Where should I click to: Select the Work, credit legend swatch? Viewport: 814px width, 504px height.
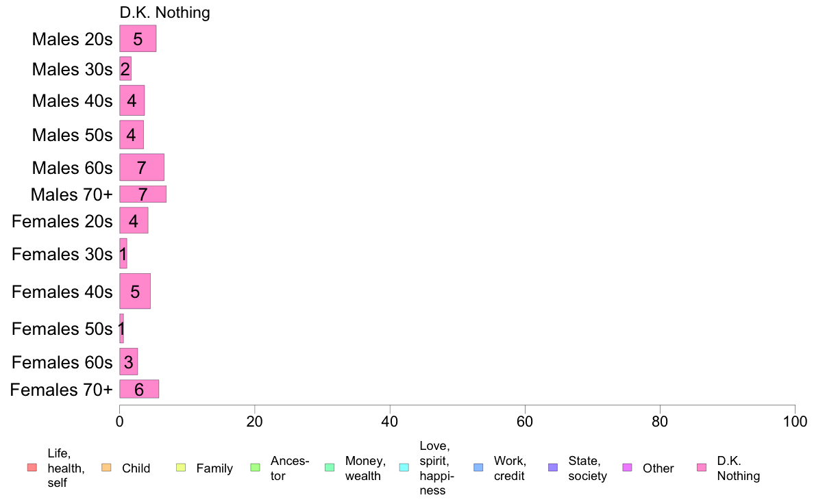(479, 468)
